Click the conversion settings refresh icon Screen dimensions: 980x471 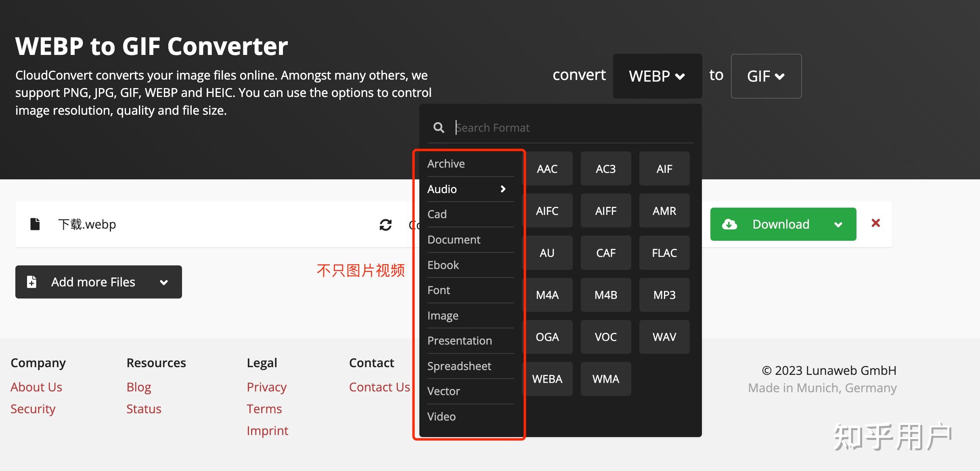pos(386,225)
